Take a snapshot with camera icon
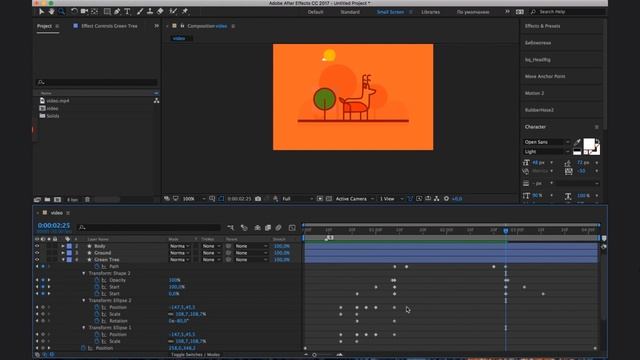Image resolution: width=640 pixels, height=360 pixels. click(258, 199)
